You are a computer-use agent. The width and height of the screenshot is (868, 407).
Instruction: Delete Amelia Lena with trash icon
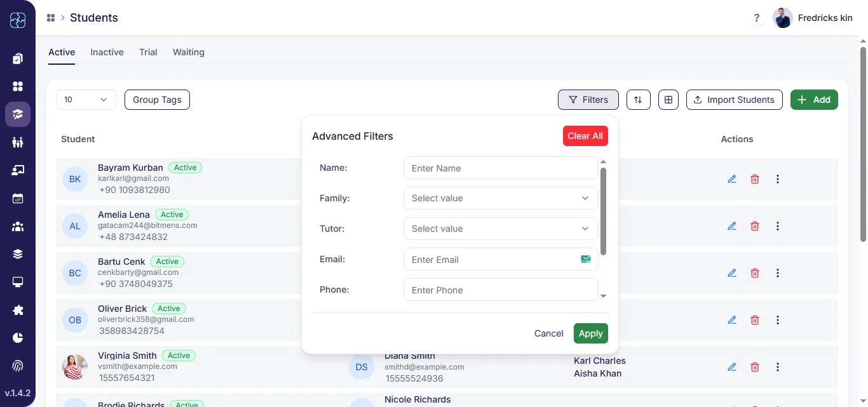pyautogui.click(x=755, y=226)
